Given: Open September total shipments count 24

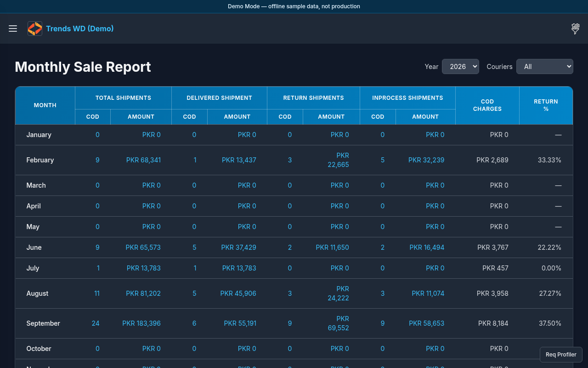Looking at the screenshot, I should (96, 323).
